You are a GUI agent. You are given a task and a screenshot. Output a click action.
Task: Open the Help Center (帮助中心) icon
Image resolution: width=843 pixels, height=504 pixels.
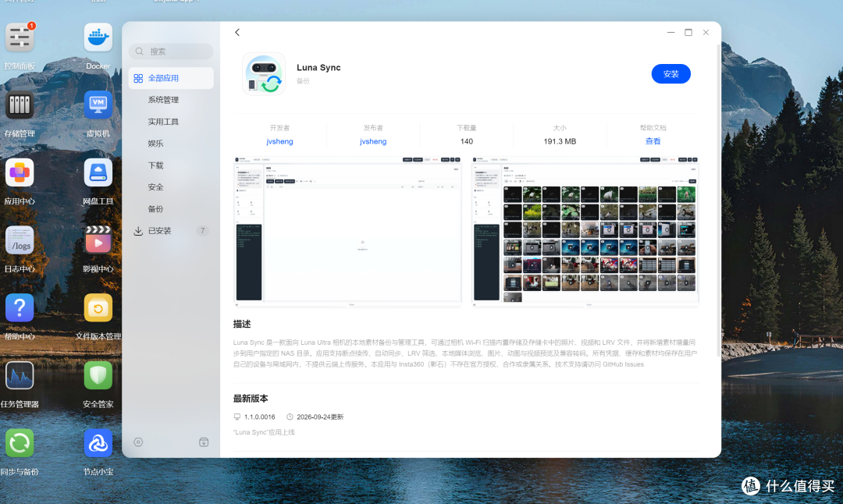[20, 308]
